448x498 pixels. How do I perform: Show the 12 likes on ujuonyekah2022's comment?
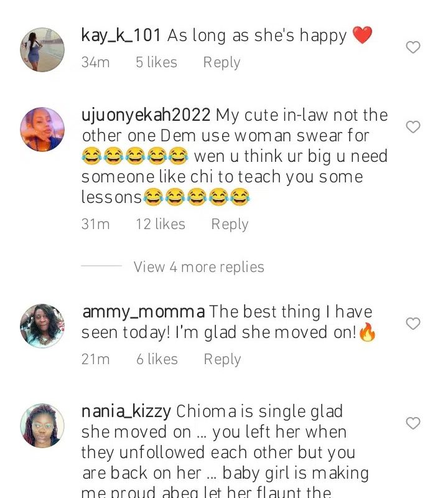pyautogui.click(x=161, y=224)
